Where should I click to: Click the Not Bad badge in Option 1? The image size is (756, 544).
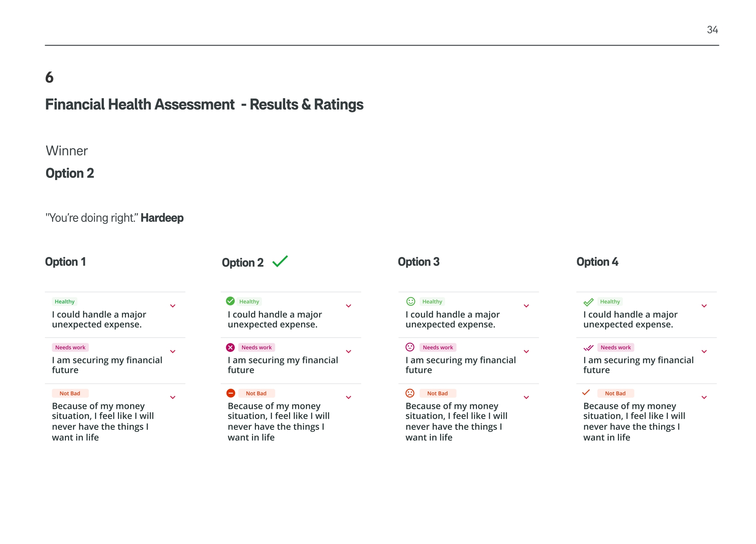tap(70, 393)
